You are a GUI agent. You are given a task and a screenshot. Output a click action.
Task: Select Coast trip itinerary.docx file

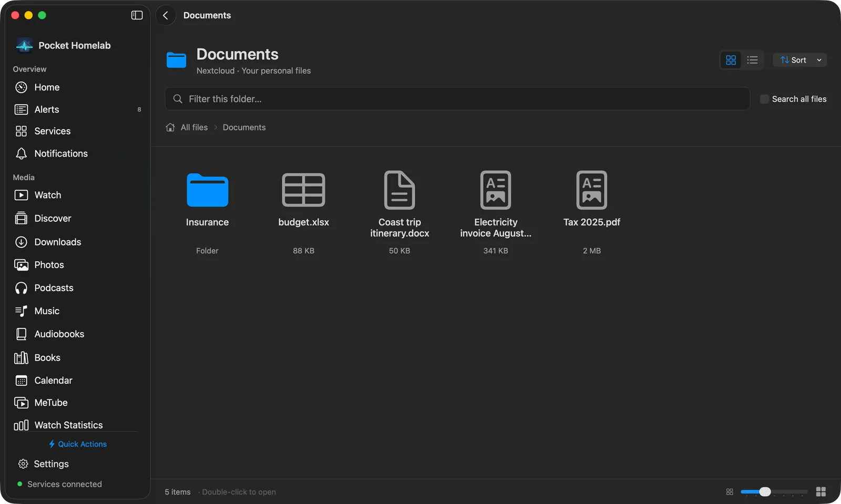coord(399,213)
